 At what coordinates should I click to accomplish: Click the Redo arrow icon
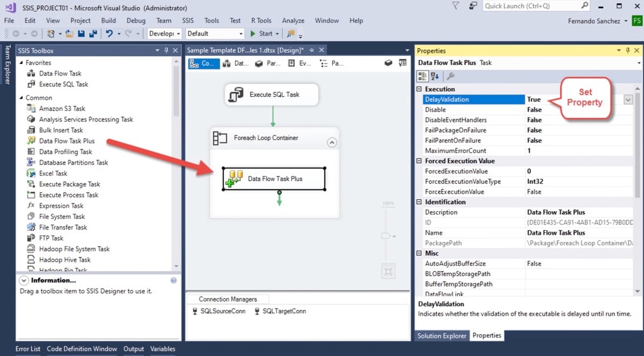[x=128, y=33]
